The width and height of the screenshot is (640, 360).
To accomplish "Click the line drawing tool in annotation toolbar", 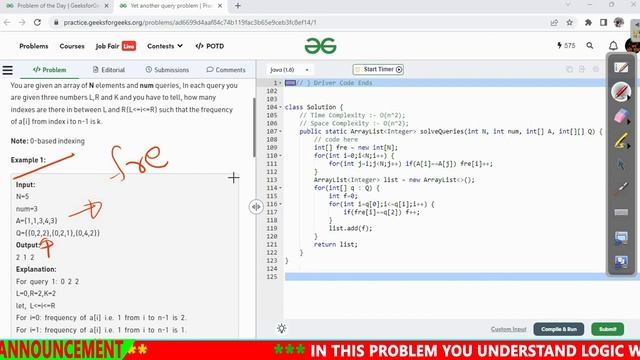I will point(622,188).
